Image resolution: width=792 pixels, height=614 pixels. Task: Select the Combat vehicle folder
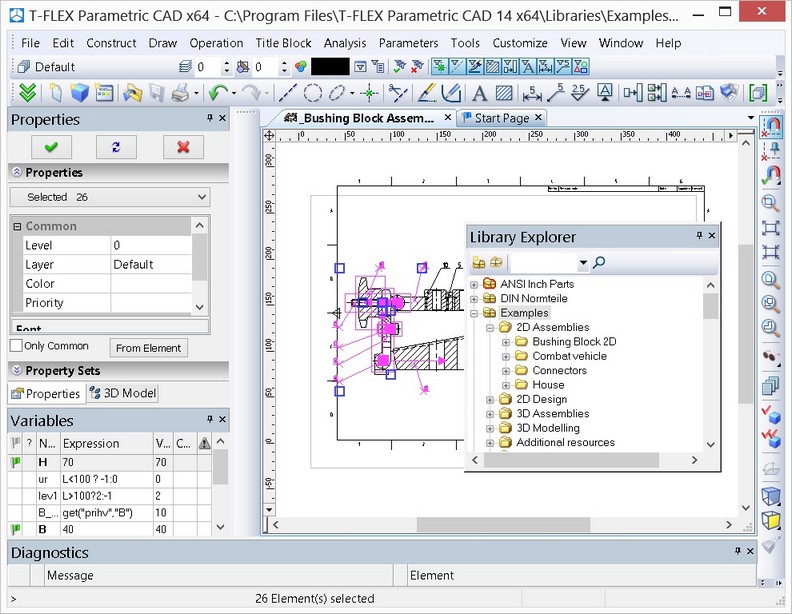point(569,356)
